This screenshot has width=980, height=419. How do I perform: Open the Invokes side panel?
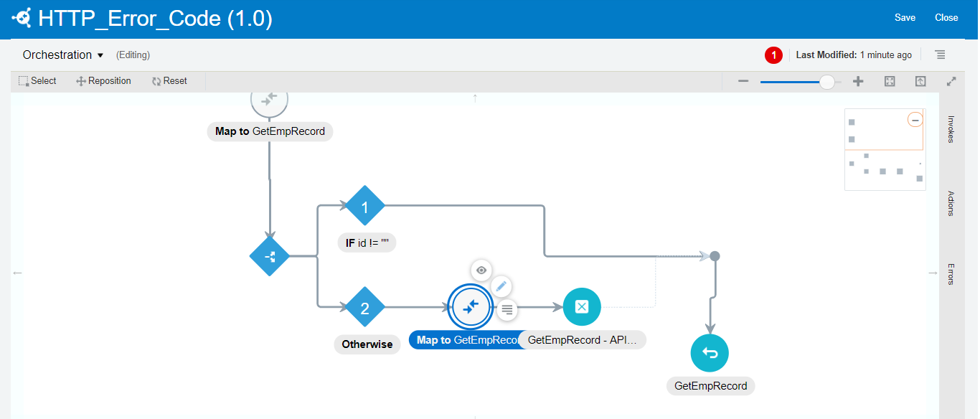[951, 129]
